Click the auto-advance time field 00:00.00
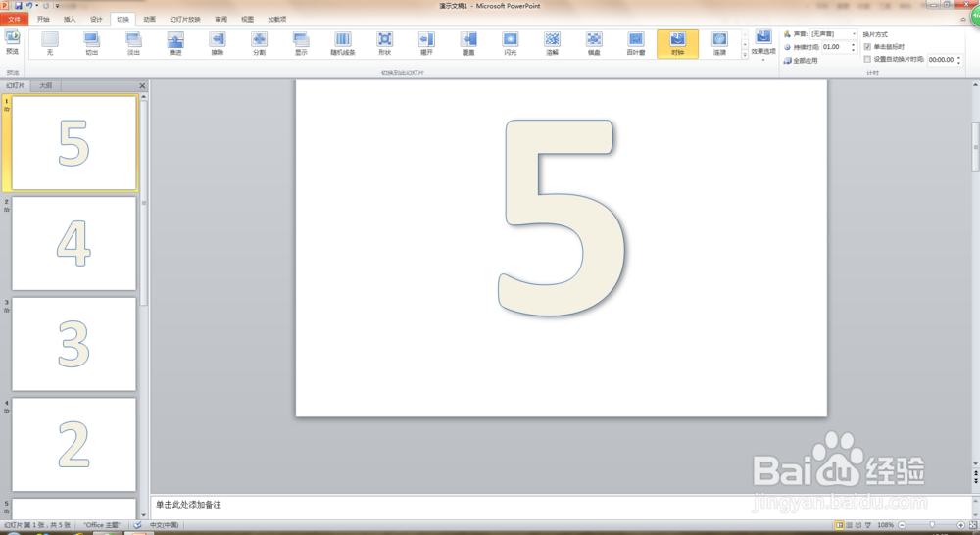 (941, 60)
